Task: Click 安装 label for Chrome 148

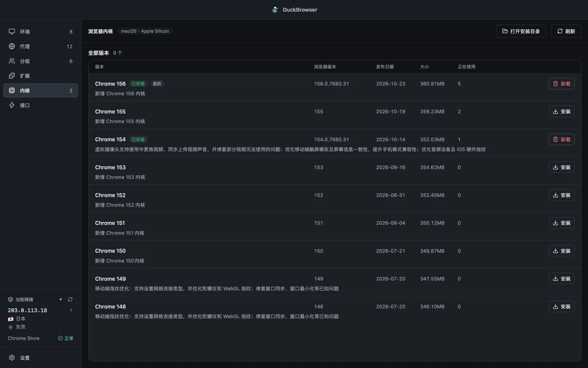Action: (566, 306)
